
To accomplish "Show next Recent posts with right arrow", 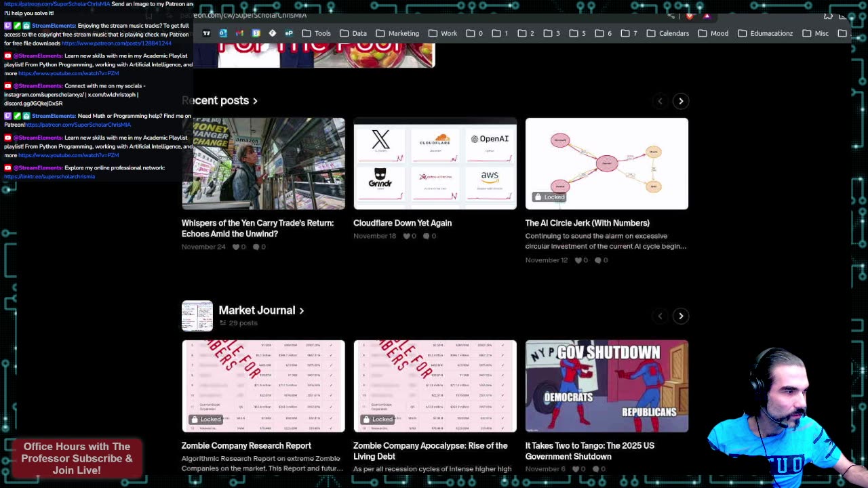I will (681, 101).
